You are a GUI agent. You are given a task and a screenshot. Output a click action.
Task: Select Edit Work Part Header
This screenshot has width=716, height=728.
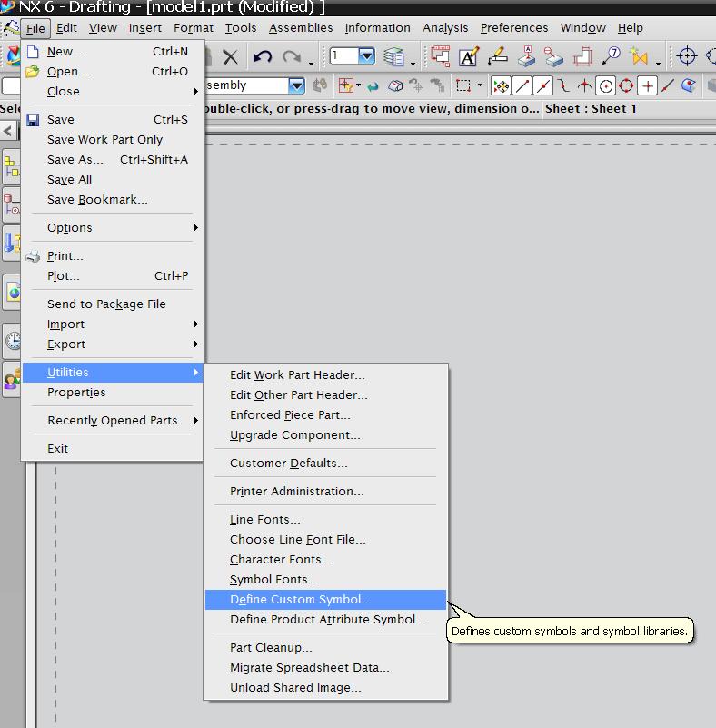tap(326, 374)
